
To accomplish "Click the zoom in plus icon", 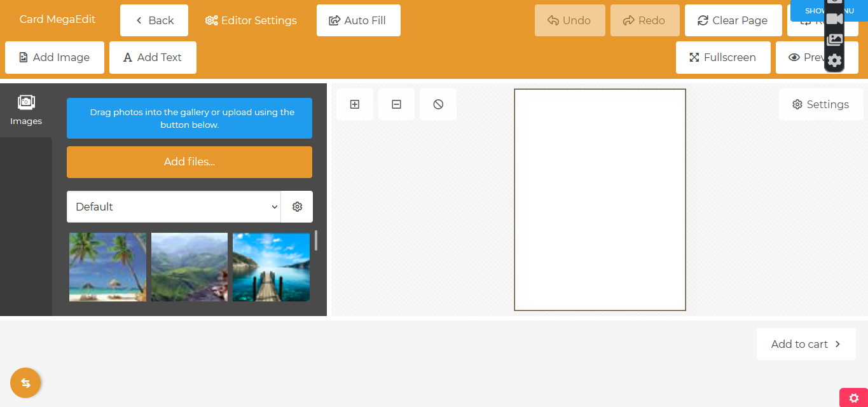I will 355,104.
